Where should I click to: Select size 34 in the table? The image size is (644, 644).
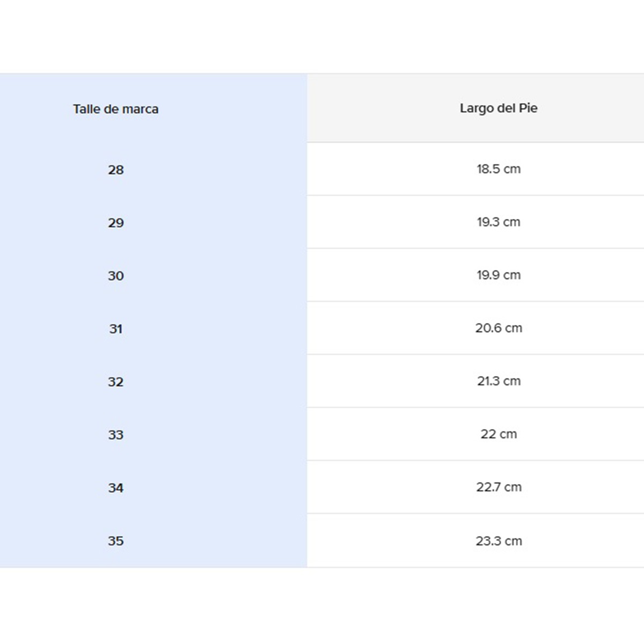pyautogui.click(x=116, y=488)
